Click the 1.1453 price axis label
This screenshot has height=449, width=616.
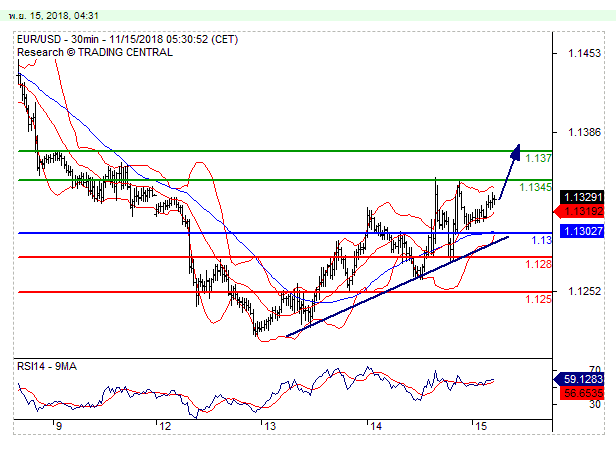tap(584, 53)
